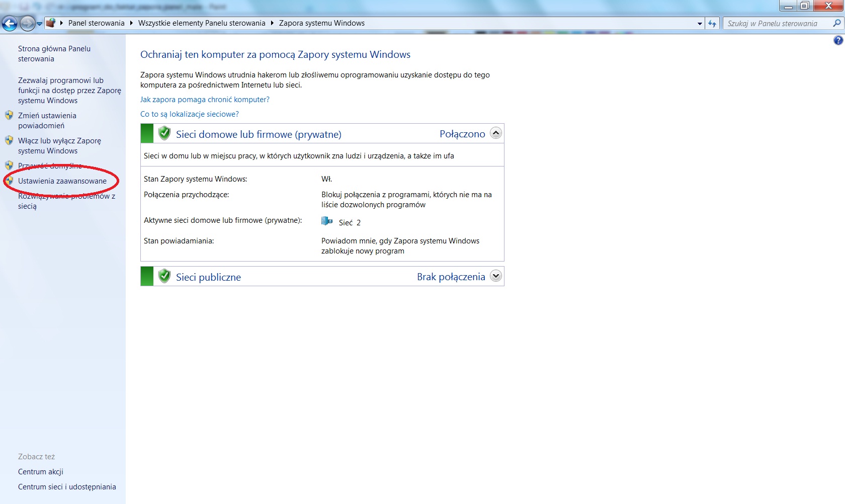Click shield icon beside 'Przywróć domyślne'
This screenshot has width=845, height=504.
(x=9, y=165)
